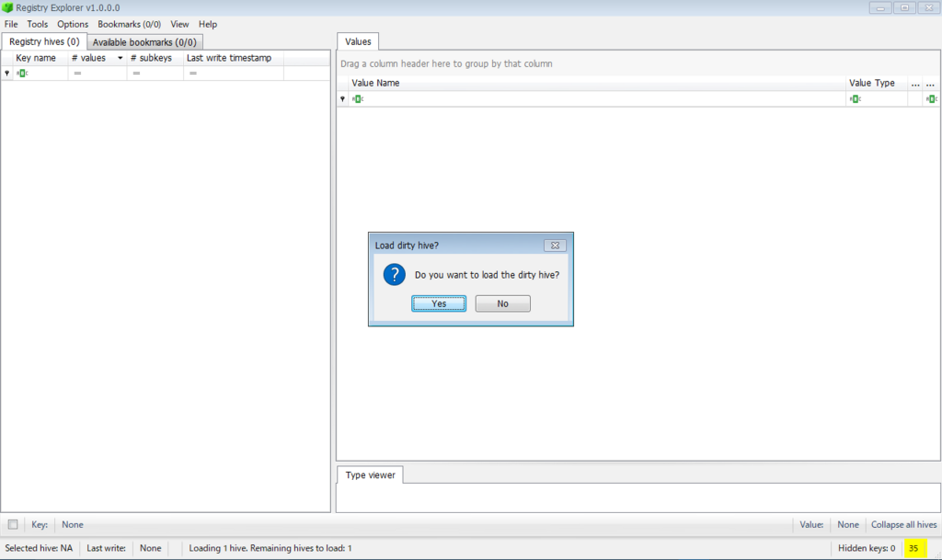Screen dimensions: 942x560
Task: Switch to Registry hives (0) tab
Action: pyautogui.click(x=44, y=41)
